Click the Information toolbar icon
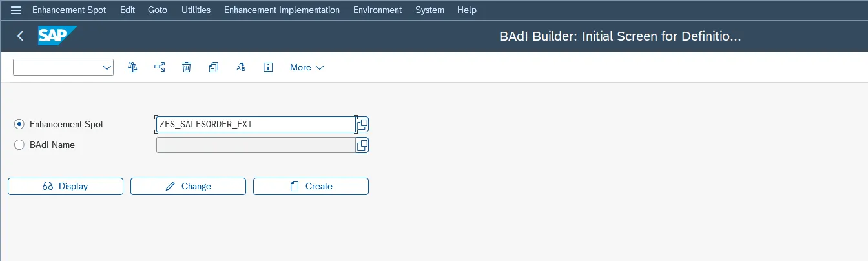868x261 pixels. pos(268,67)
